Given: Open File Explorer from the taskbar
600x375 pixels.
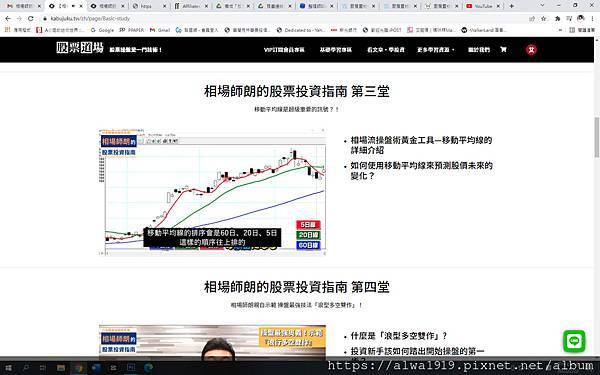Looking at the screenshot, I should click(x=61, y=368).
